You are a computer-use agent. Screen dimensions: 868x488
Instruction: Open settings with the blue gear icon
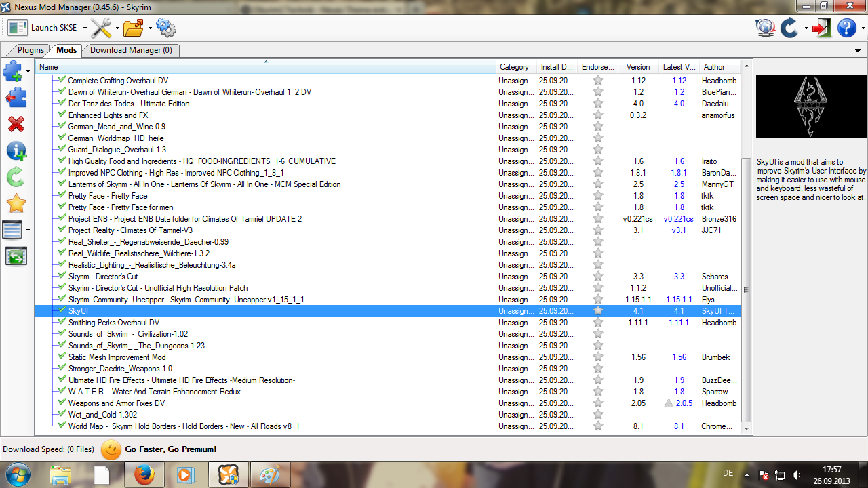165,28
